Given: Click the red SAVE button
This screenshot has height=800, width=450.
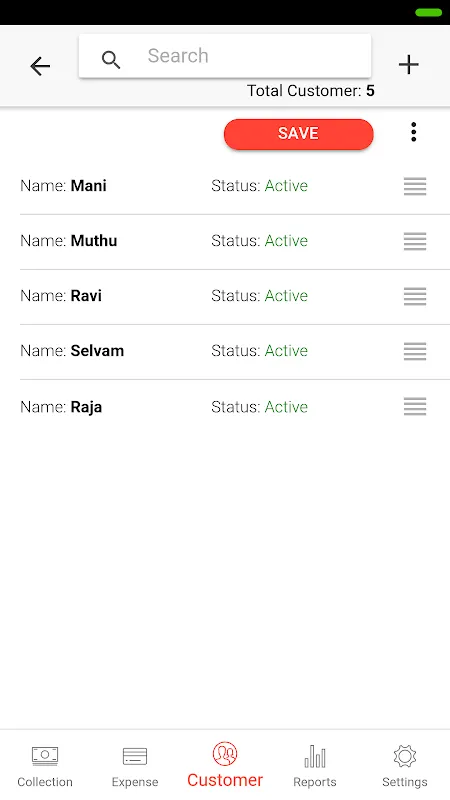Looking at the screenshot, I should 298,134.
